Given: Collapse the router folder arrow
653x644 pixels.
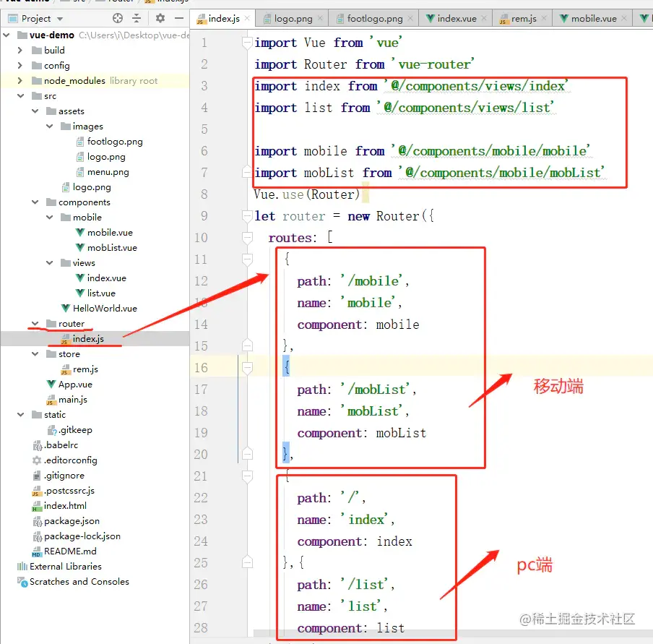Looking at the screenshot, I should 35,324.
